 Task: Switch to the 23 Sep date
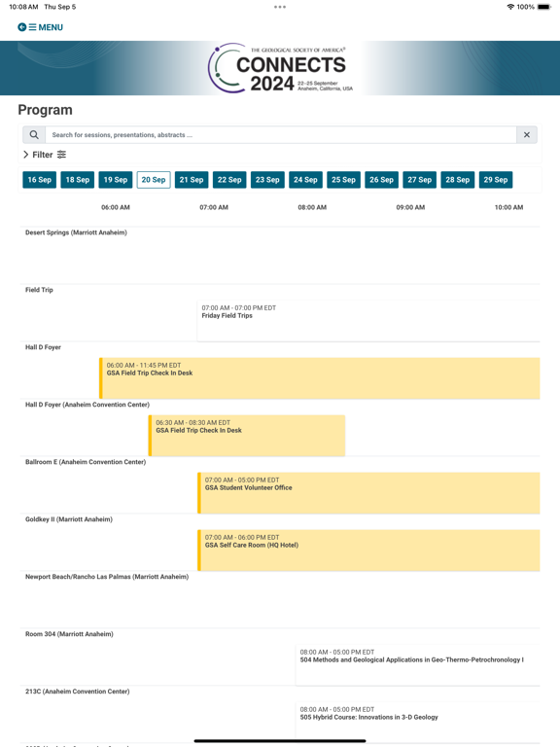[x=267, y=180]
